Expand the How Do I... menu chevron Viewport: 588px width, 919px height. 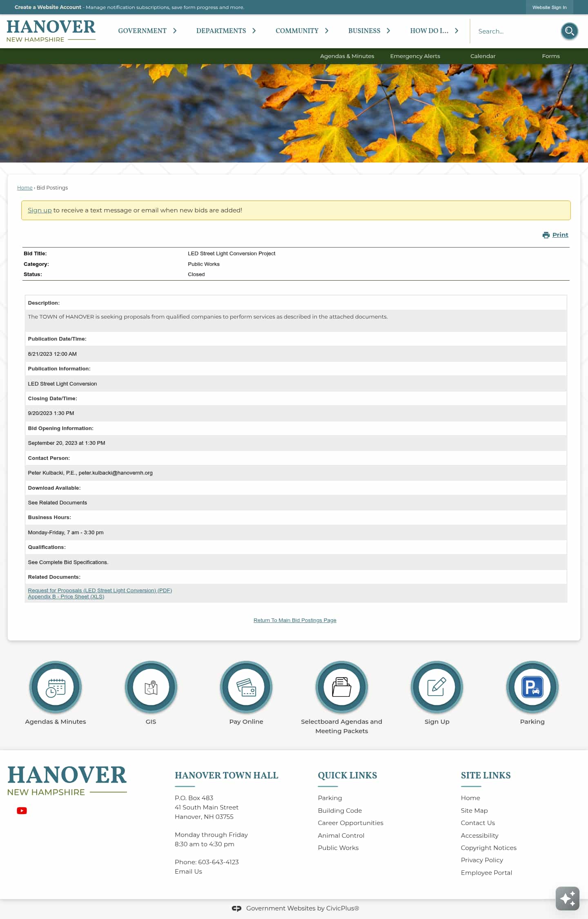[457, 31]
